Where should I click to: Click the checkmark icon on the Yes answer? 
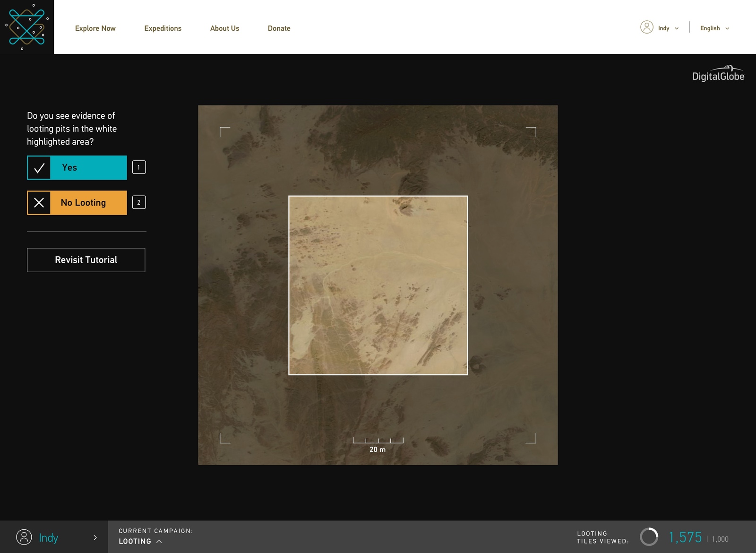click(38, 167)
